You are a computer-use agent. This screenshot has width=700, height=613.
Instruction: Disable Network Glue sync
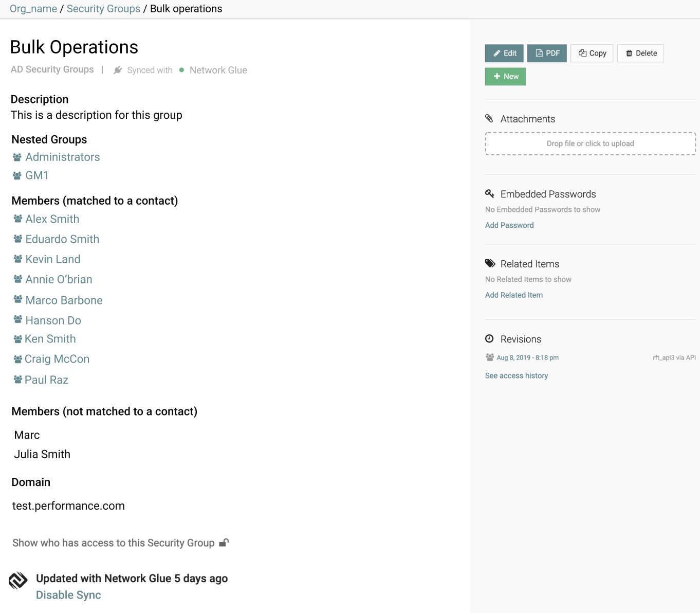click(x=68, y=594)
